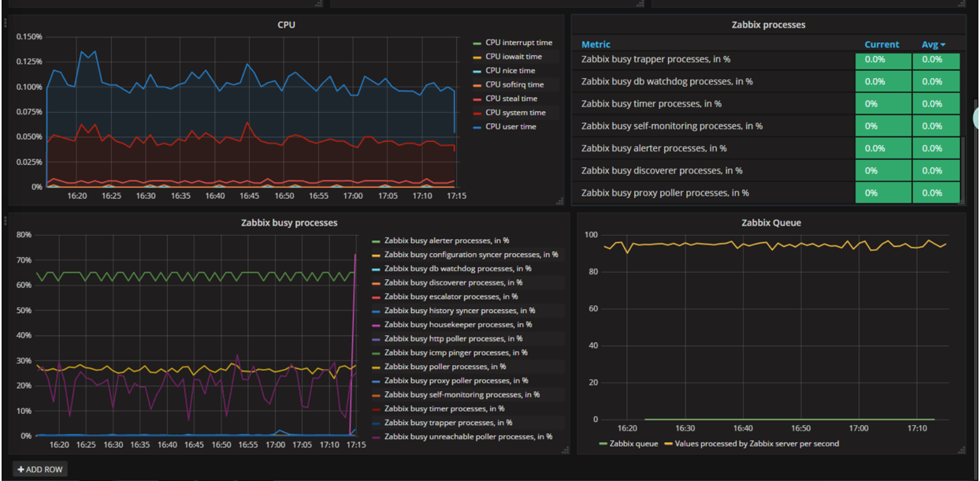Screen dimensions: 980x481
Task: Click the ADD ROW button
Action: [39, 470]
